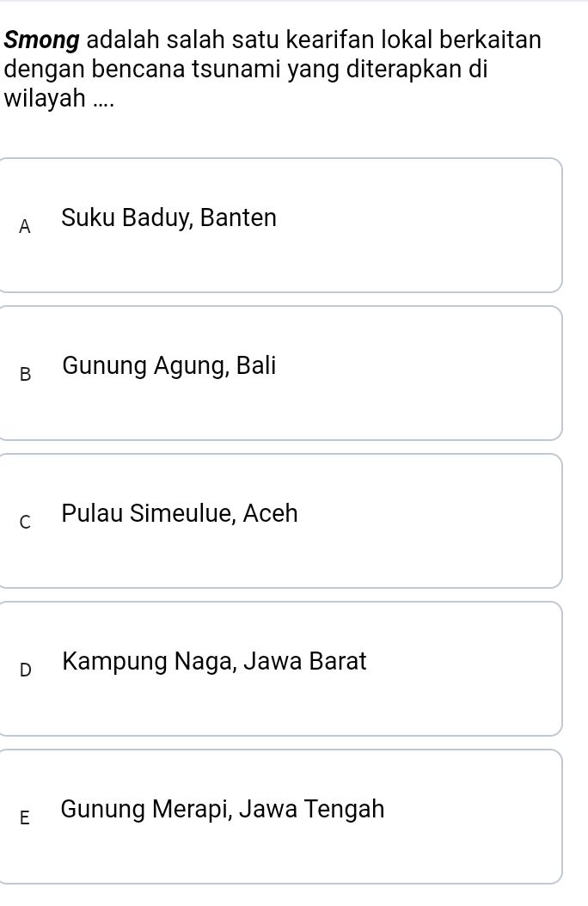The height and width of the screenshot is (906, 588).
Task: Choose the text Suku Baduy, Banten
Action: (168, 217)
